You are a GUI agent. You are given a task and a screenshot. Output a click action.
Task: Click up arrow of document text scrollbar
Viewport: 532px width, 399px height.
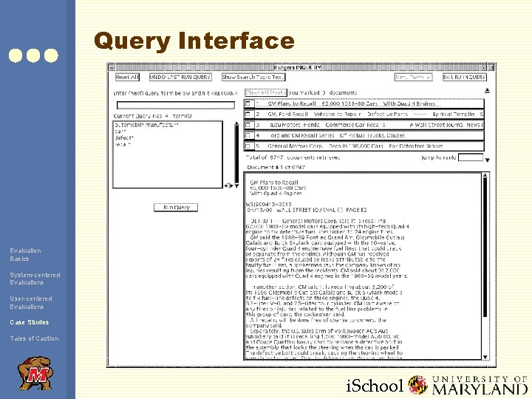(485, 175)
